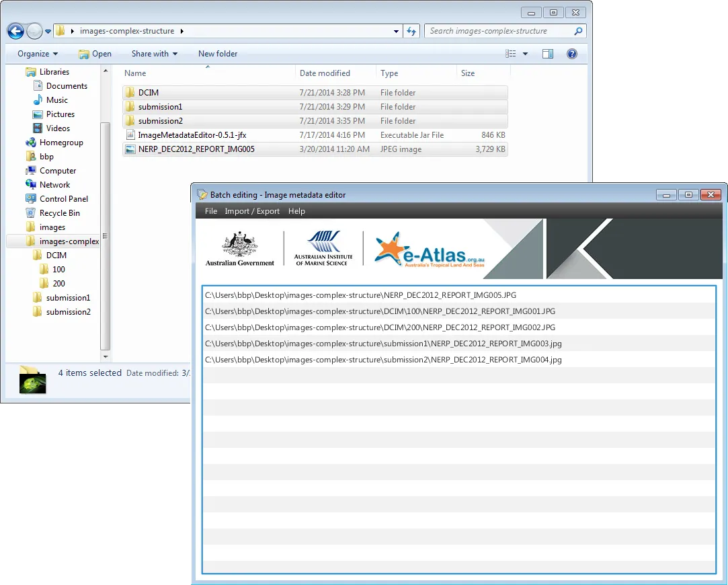
Task: Click the Forward navigation arrow in Explorer
Action: coord(34,31)
